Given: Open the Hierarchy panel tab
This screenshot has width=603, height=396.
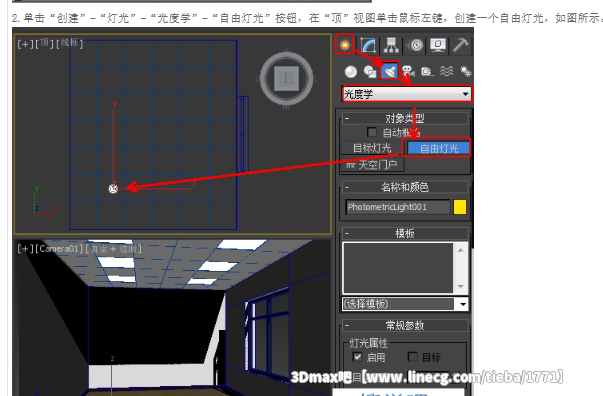Looking at the screenshot, I should pyautogui.click(x=391, y=45).
